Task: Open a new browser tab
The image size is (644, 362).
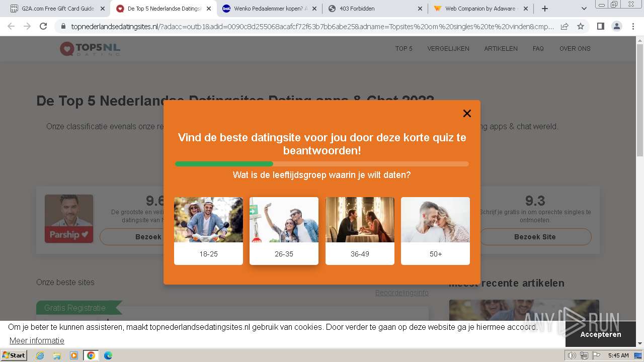Action: pos(544,9)
